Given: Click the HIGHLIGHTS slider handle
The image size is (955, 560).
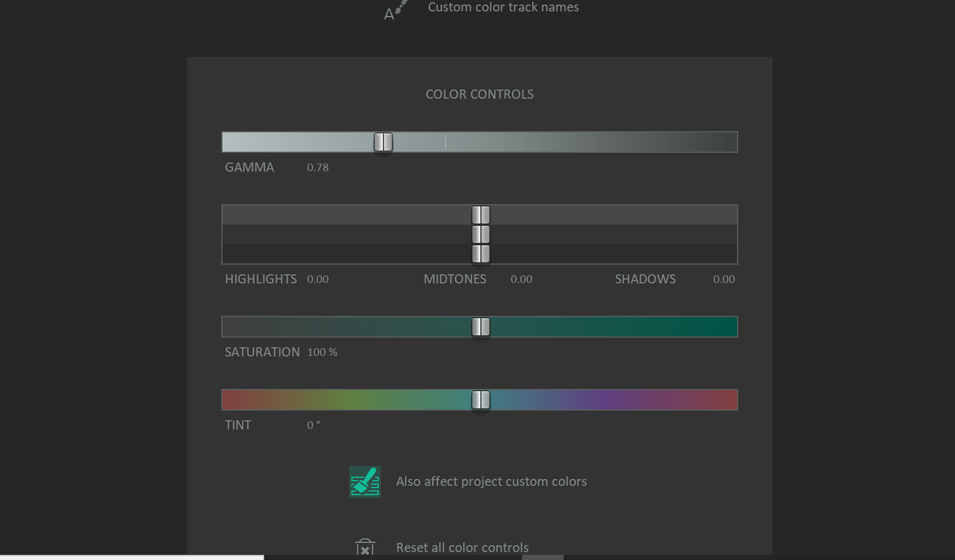Looking at the screenshot, I should click(x=480, y=214).
